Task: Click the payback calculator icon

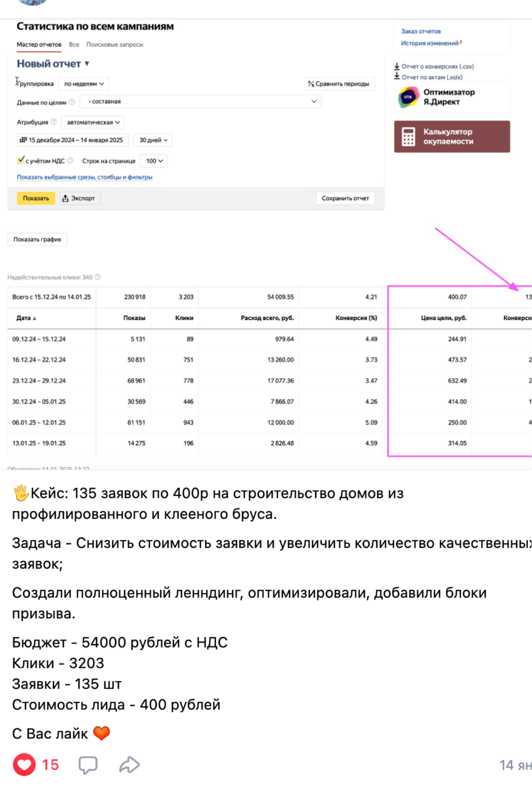Action: [408, 137]
